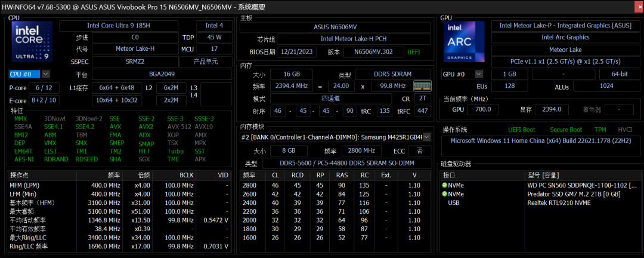Click the BIOS version N6506MV.302 field

coord(373,52)
